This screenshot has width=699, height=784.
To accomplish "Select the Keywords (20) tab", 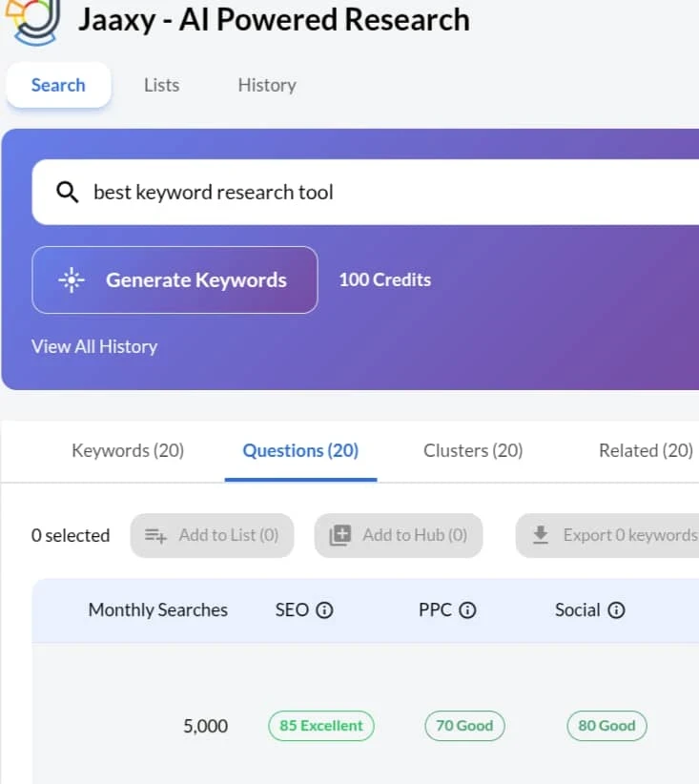I will point(128,450).
